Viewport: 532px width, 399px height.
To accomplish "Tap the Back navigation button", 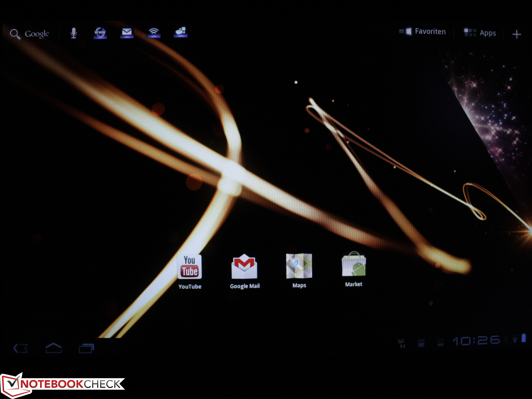I will (21, 348).
